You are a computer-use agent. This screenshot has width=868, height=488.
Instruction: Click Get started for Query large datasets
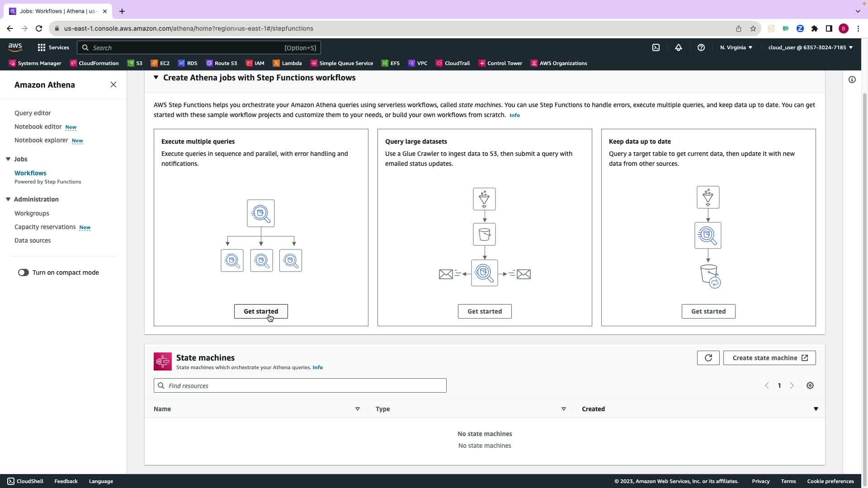coord(485,311)
